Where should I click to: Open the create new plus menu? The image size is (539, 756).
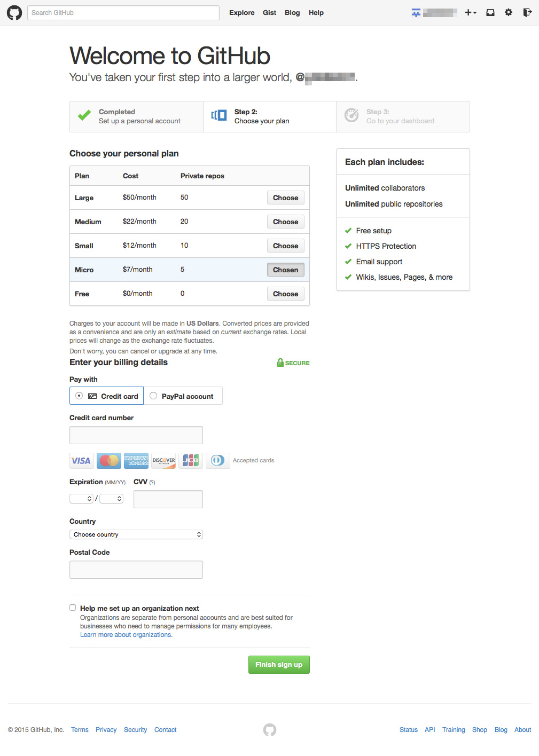470,13
